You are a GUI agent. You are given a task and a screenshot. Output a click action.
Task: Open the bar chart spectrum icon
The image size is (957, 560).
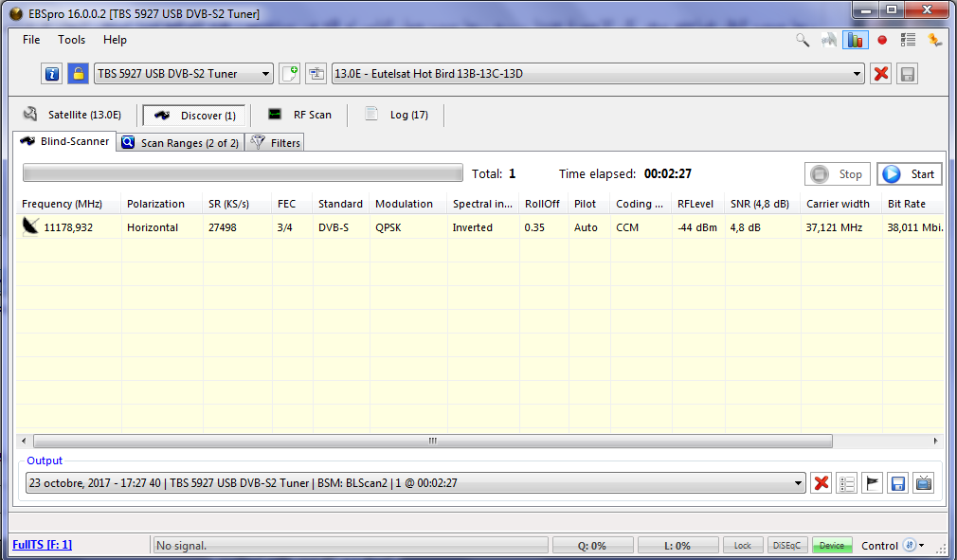tap(856, 40)
